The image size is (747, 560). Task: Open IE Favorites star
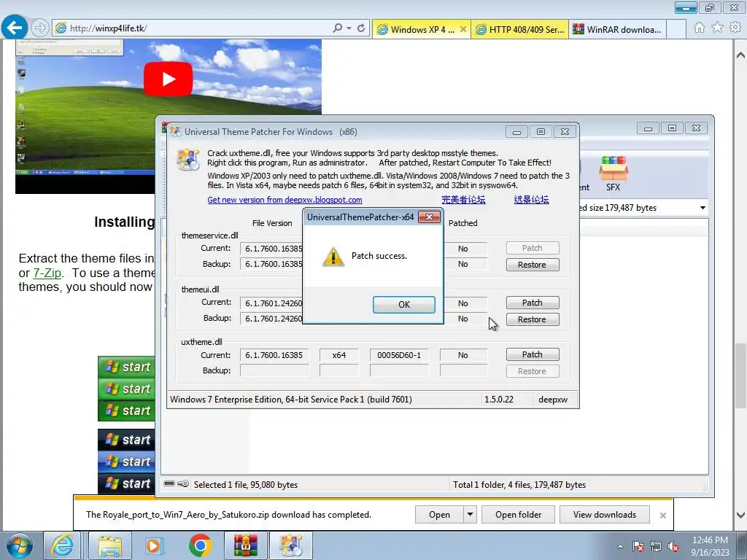pyautogui.click(x=717, y=28)
